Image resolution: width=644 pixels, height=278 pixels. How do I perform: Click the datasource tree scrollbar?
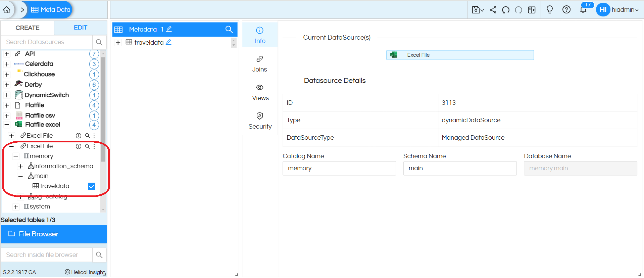pyautogui.click(x=103, y=109)
